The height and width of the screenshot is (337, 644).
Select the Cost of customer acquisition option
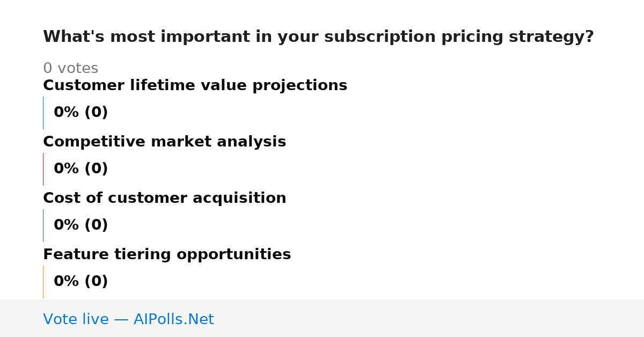coord(164,198)
